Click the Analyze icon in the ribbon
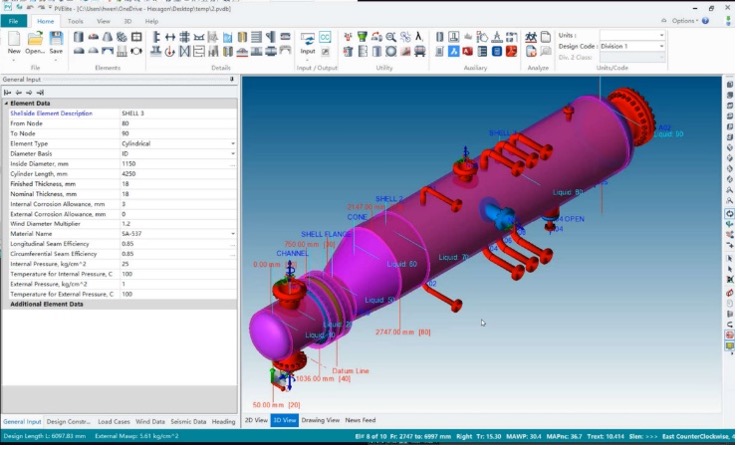 tap(531, 38)
